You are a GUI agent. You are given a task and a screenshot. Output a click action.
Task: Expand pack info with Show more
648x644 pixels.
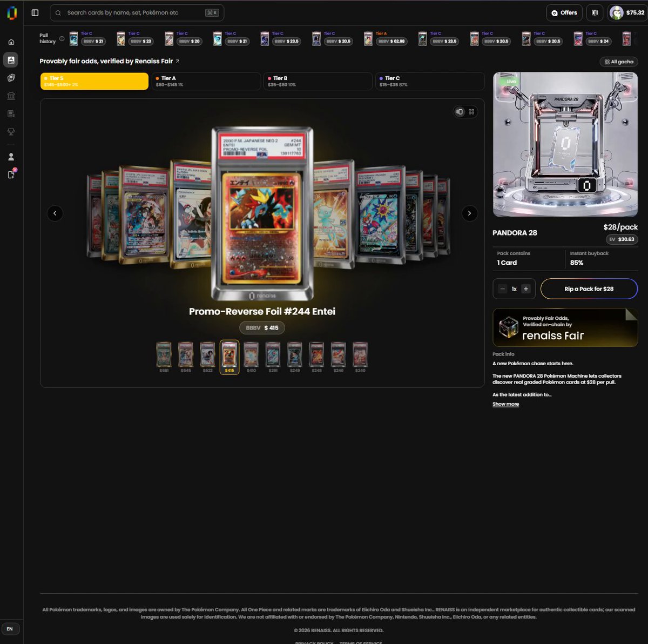(505, 404)
